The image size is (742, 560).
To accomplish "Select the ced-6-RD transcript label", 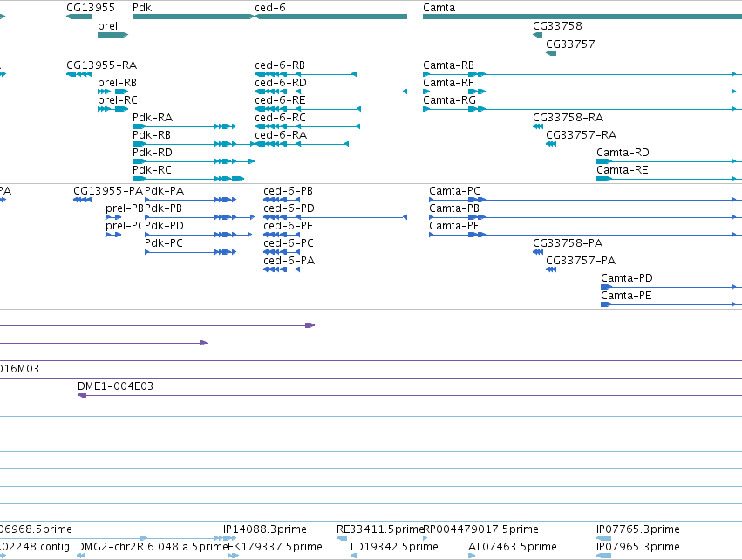I will click(281, 82).
